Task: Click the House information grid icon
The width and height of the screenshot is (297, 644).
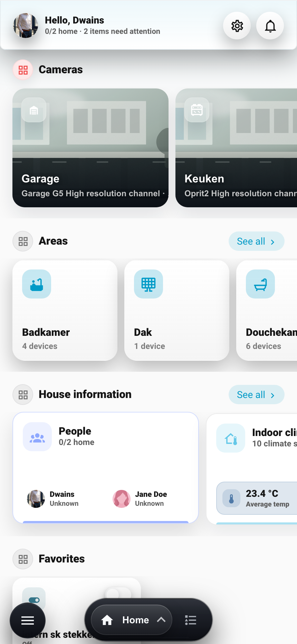Action: [23, 395]
